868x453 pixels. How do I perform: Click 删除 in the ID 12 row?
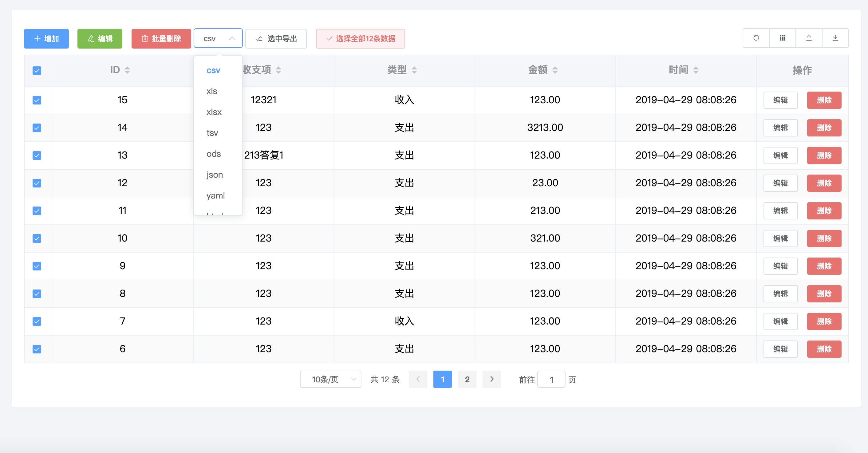(x=824, y=183)
